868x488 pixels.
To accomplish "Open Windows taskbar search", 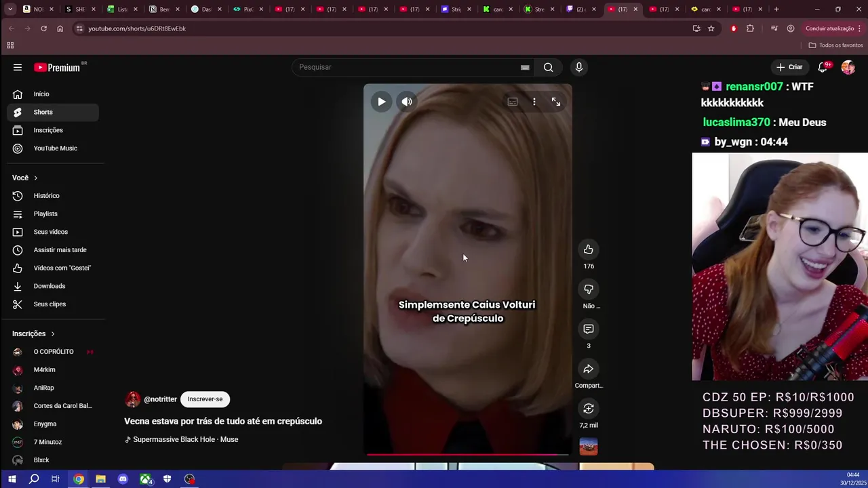I will click(34, 479).
